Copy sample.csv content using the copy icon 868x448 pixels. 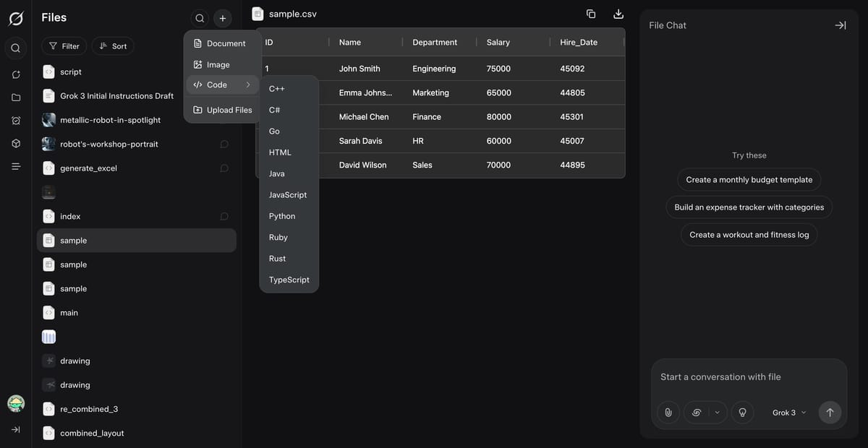pyautogui.click(x=590, y=13)
